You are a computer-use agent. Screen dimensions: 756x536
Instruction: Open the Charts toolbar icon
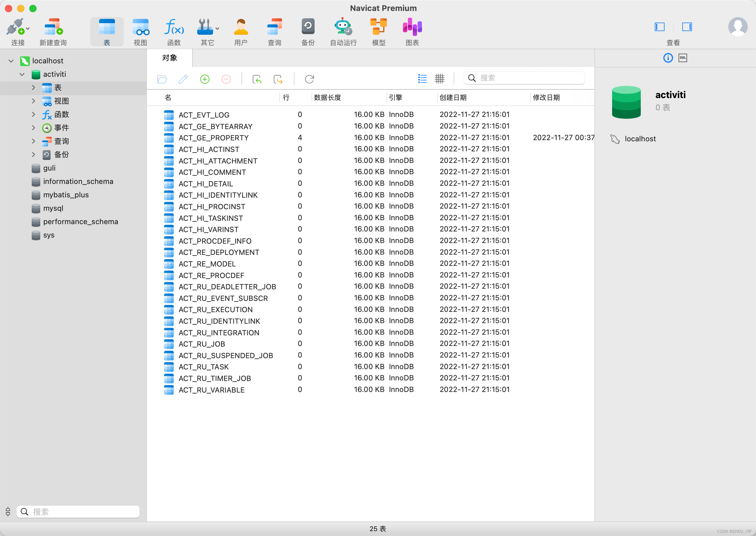point(412,27)
